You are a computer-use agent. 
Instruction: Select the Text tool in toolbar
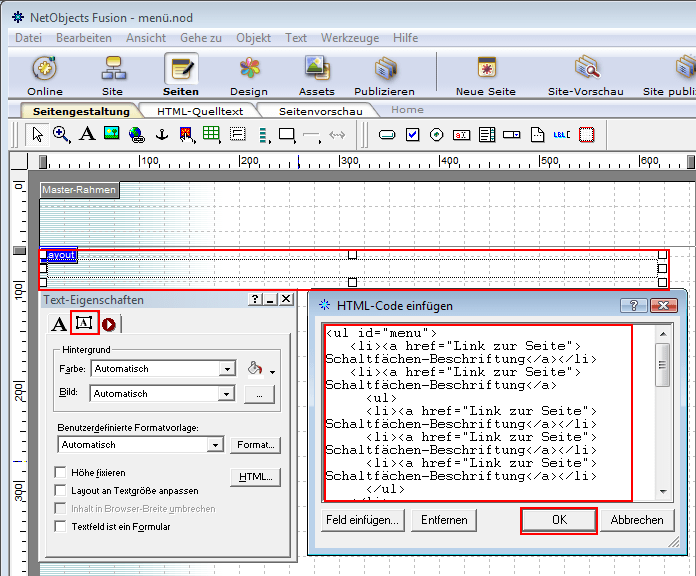87,134
